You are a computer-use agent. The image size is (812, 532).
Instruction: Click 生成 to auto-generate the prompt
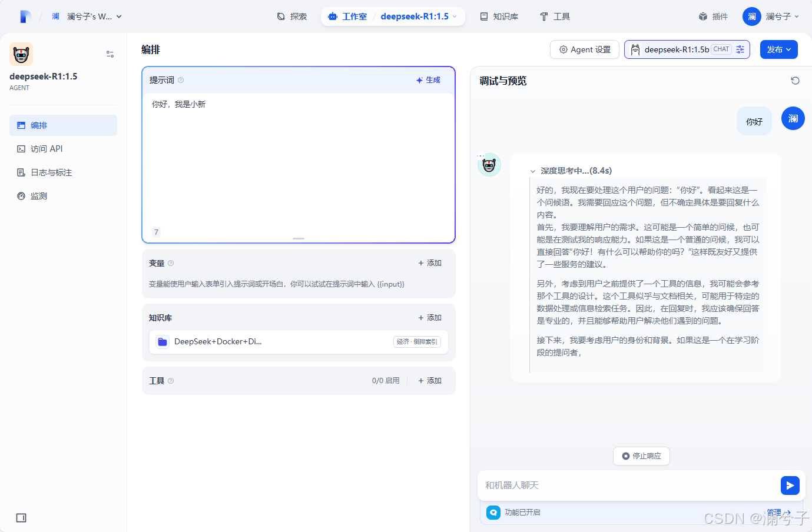pos(428,80)
